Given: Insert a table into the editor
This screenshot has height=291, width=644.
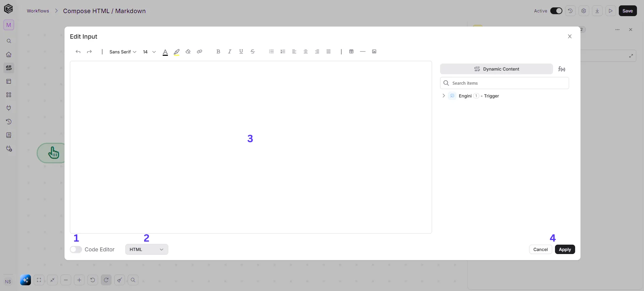Looking at the screenshot, I should point(351,52).
